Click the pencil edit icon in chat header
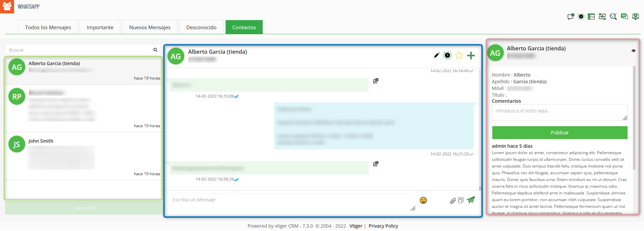 click(437, 55)
